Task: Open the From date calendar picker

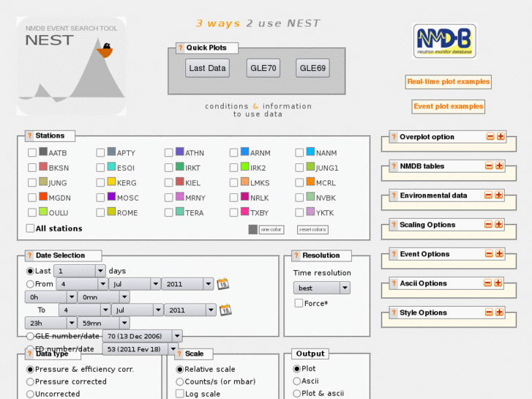Action: pyautogui.click(x=223, y=283)
